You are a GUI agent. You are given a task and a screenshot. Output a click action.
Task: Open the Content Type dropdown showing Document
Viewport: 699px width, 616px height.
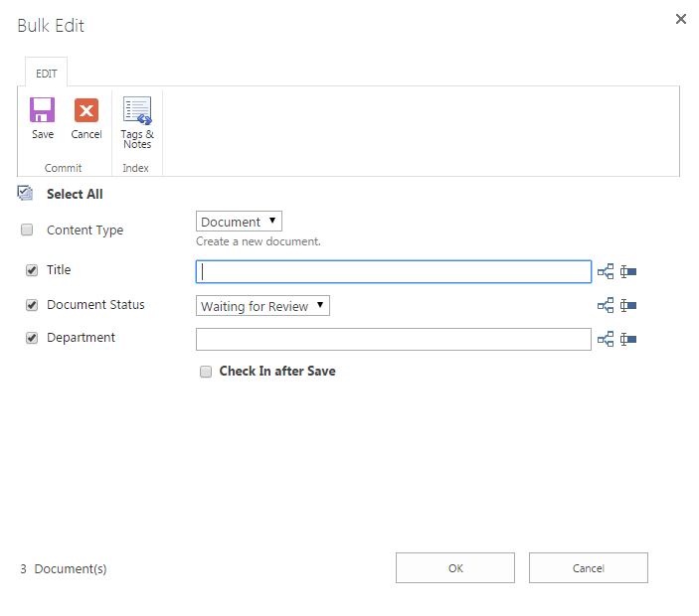click(240, 222)
